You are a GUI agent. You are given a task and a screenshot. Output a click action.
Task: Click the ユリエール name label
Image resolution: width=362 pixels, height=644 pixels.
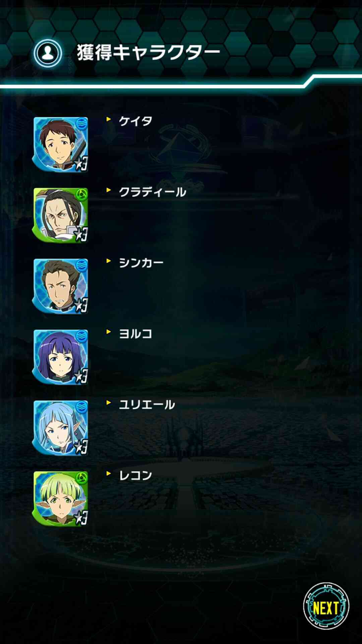(147, 405)
